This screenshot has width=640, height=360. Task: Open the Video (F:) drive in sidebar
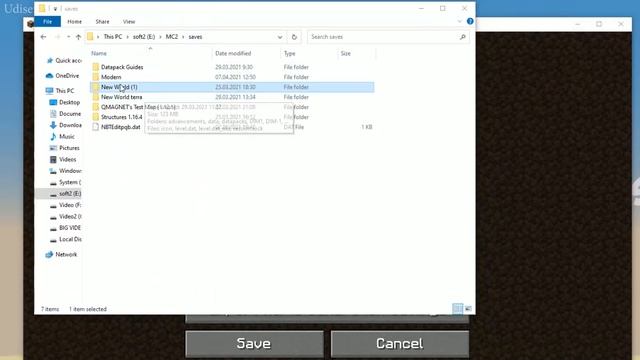[x=70, y=205]
